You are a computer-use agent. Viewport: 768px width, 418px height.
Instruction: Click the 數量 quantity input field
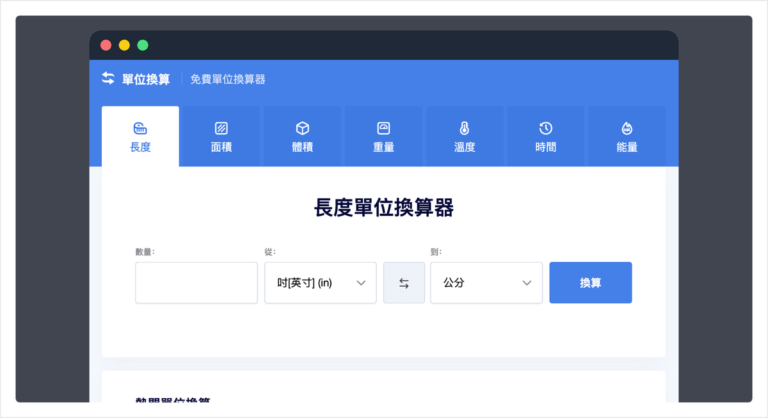pyautogui.click(x=196, y=283)
